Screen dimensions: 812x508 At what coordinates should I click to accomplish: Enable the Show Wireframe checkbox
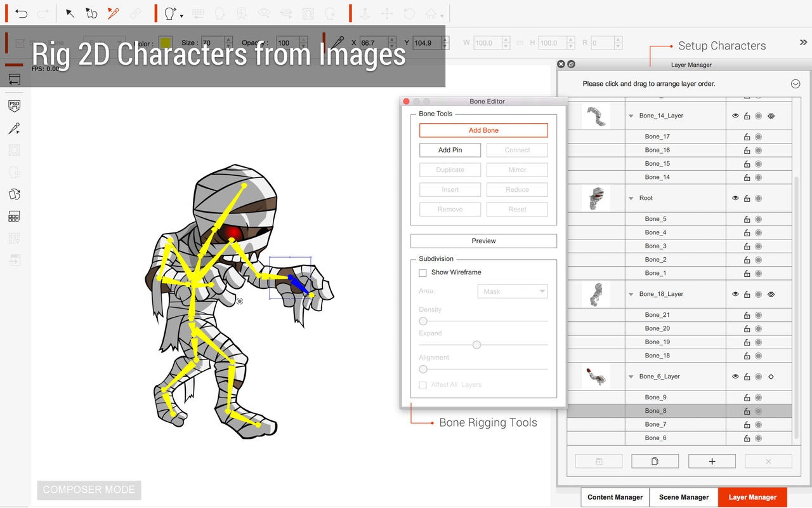pyautogui.click(x=422, y=272)
